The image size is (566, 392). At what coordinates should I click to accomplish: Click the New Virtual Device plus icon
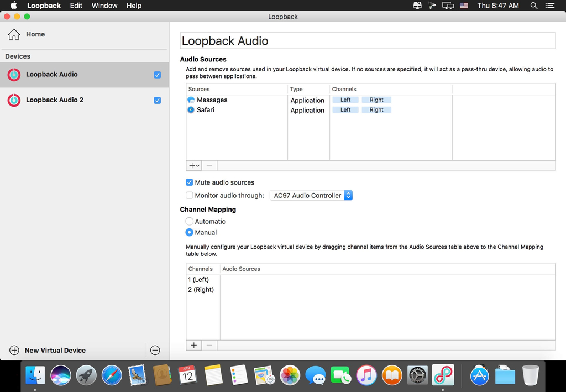(x=14, y=351)
